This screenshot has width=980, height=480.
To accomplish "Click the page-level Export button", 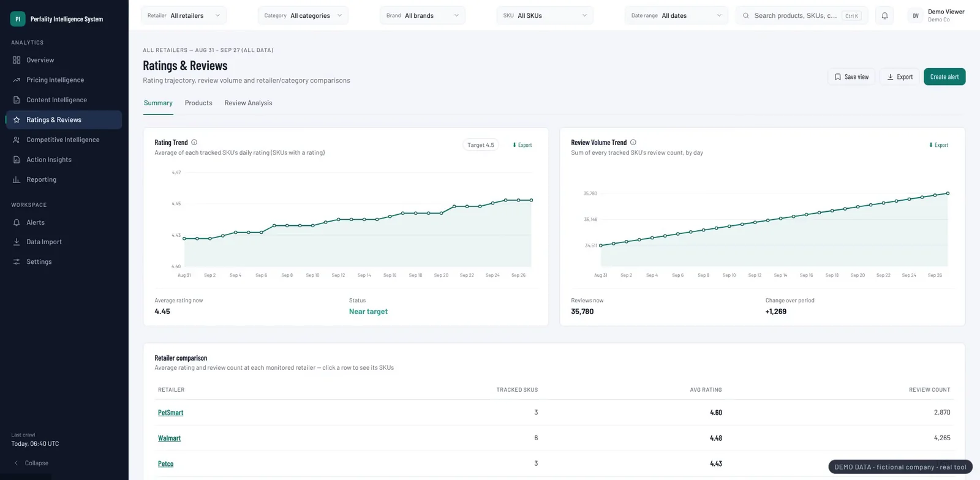I will coord(900,77).
